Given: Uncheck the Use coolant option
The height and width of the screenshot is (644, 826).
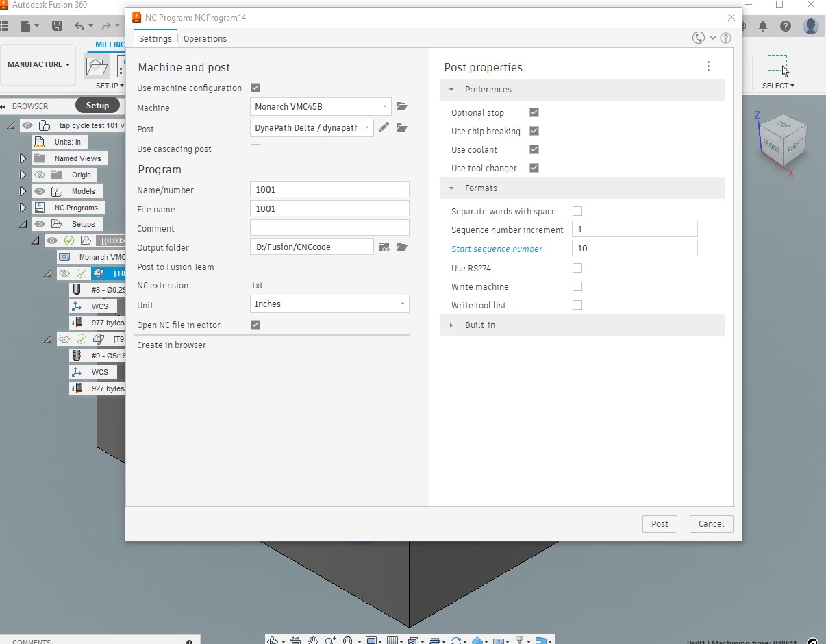Looking at the screenshot, I should coord(534,149).
